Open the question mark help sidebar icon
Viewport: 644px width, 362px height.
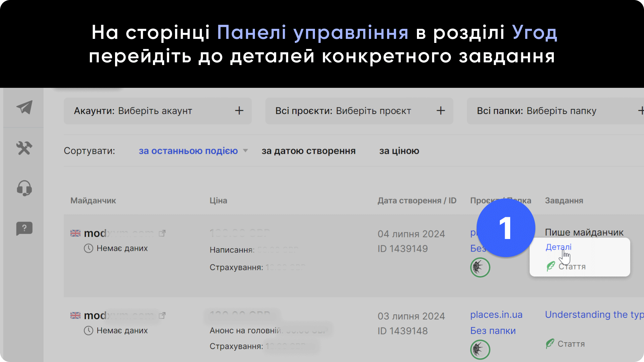(x=24, y=229)
